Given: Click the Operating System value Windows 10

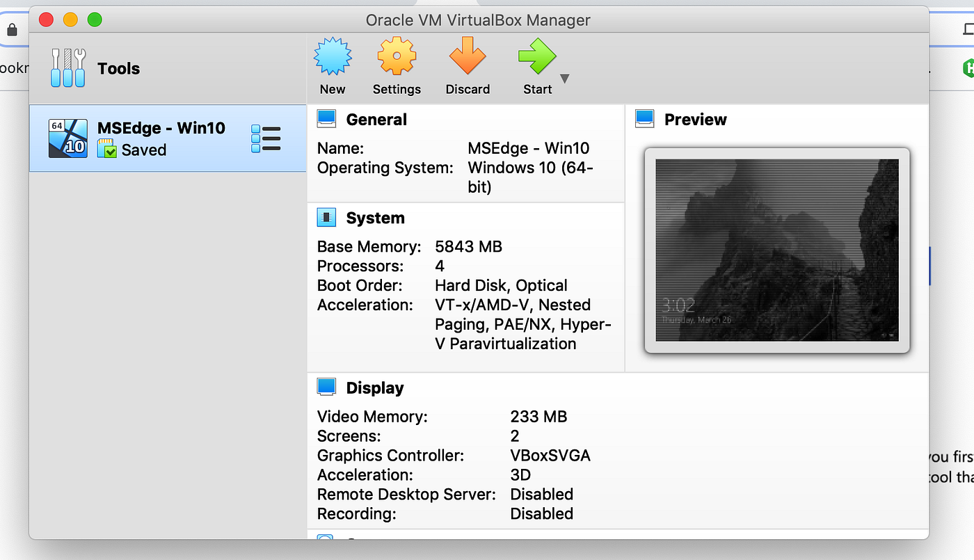Looking at the screenshot, I should [531, 177].
